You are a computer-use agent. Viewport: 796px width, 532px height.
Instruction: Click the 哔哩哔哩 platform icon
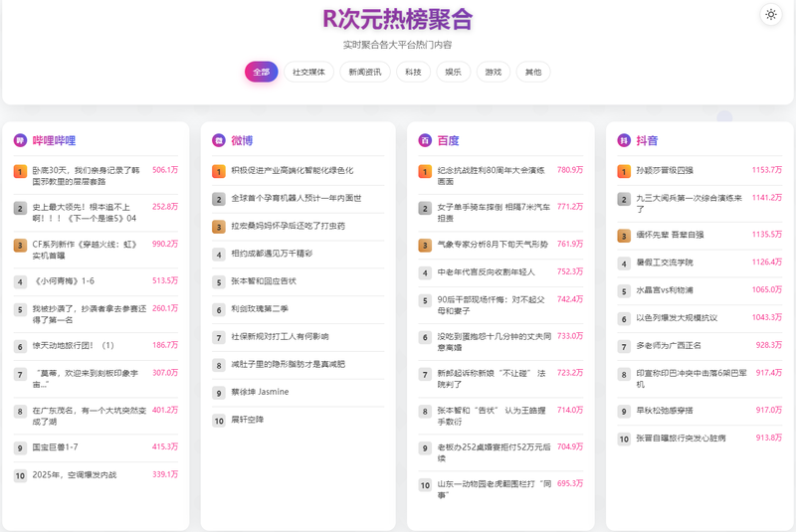[20, 140]
